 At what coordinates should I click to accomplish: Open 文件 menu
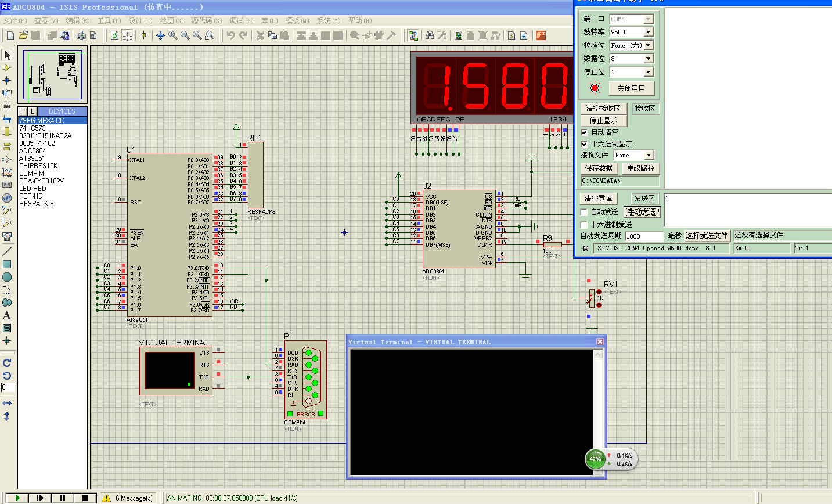(x=15, y=21)
